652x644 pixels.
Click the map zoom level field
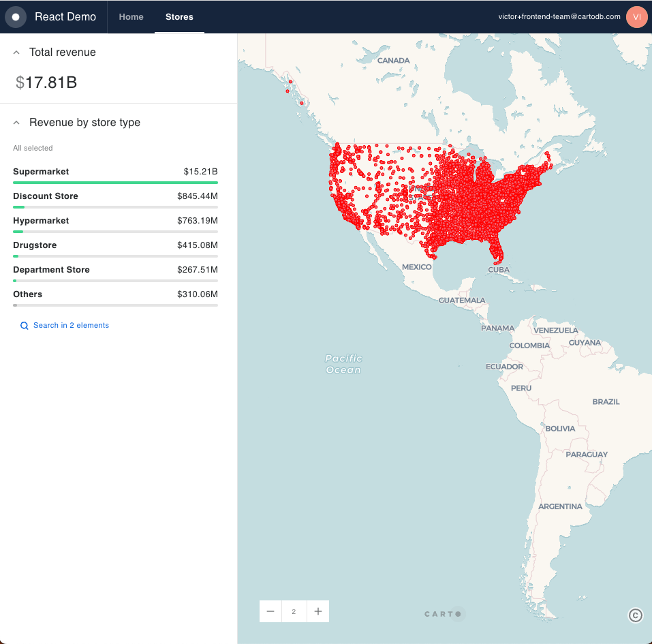pyautogui.click(x=294, y=611)
